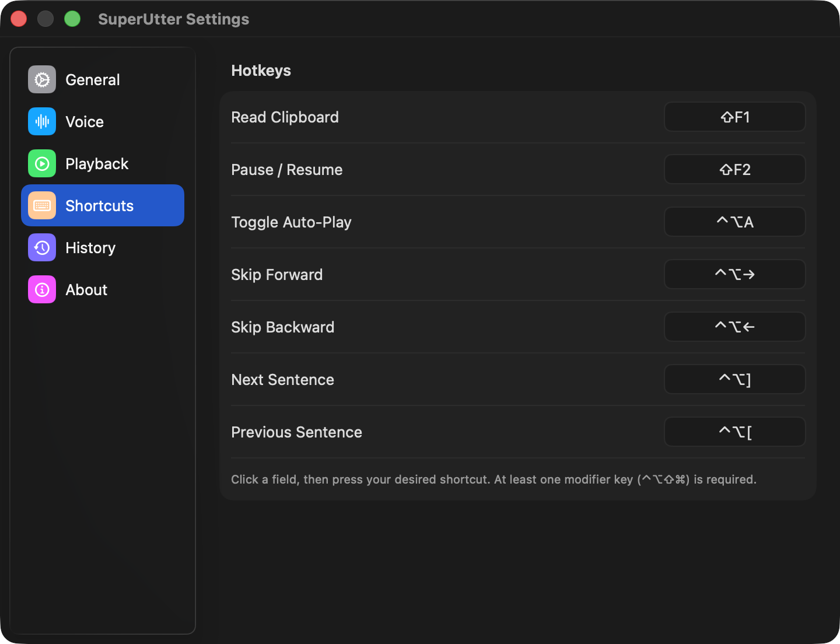840x644 pixels.
Task: Click the Pause / Resume label
Action: (286, 170)
